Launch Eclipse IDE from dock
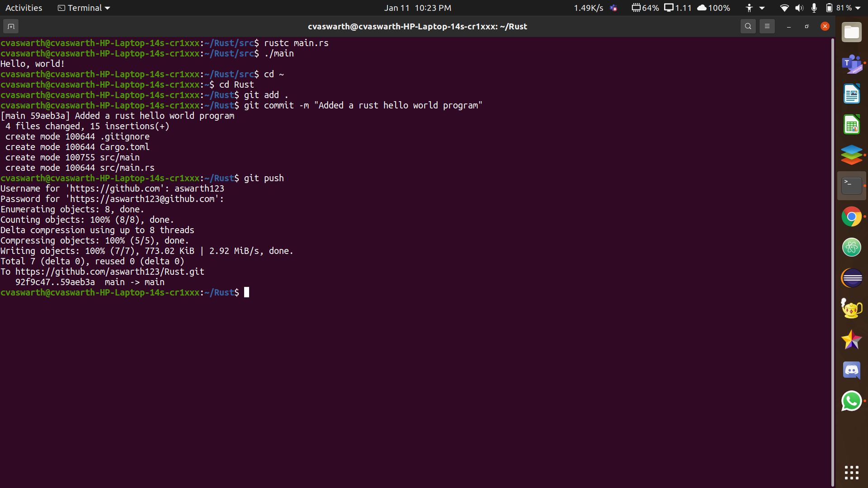The height and width of the screenshot is (488, 868). 851,278
